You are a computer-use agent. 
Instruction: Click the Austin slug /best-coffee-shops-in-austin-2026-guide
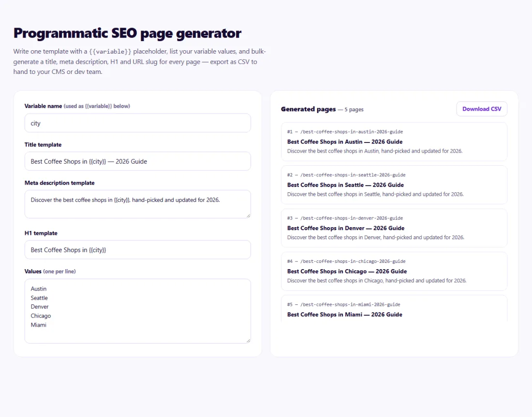[352, 131]
